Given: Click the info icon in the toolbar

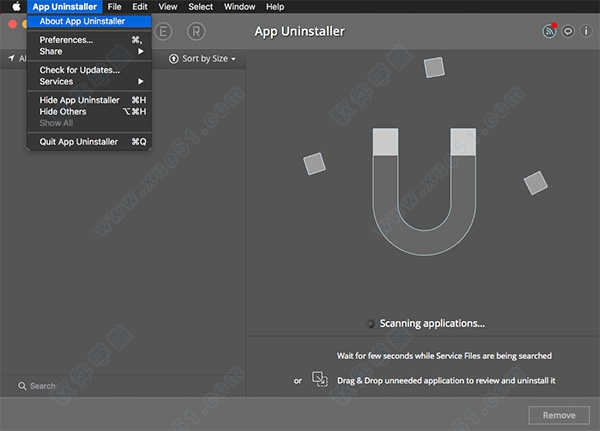Looking at the screenshot, I should click(586, 31).
